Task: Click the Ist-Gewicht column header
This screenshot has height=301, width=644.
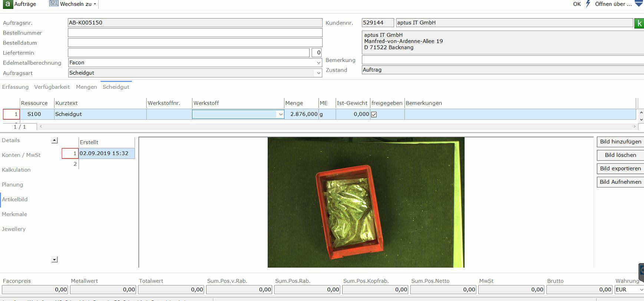Action: (x=353, y=103)
